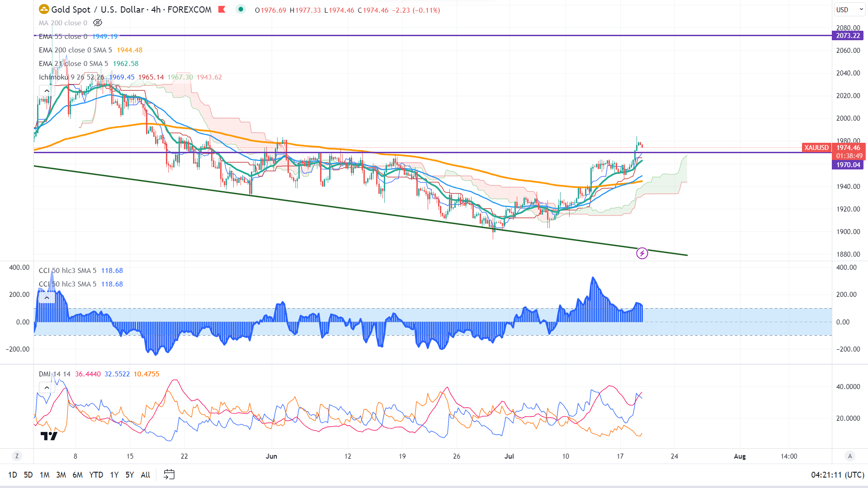
Task: Toggle MA 200 visibility eye icon
Action: [x=98, y=23]
